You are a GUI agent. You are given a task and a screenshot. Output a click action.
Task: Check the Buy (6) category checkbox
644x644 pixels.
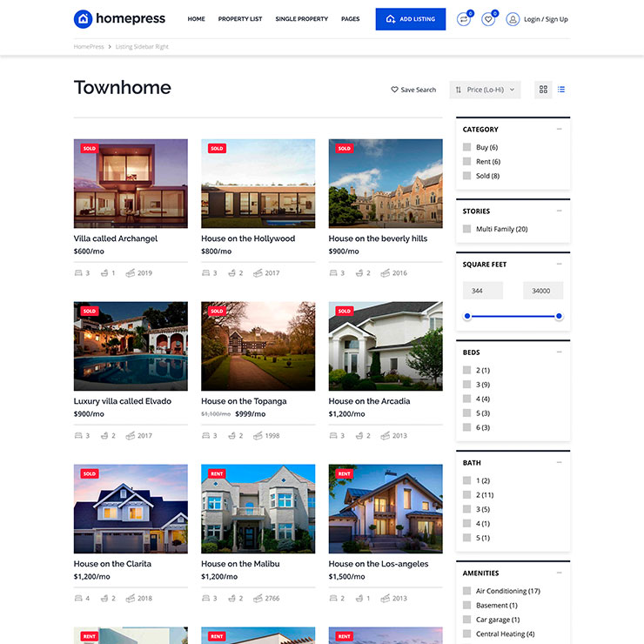click(x=467, y=147)
